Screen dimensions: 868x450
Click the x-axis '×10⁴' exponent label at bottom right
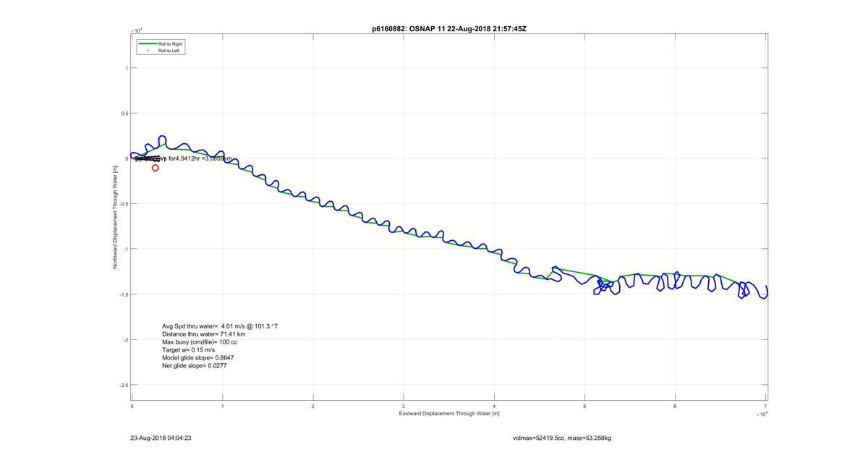click(761, 415)
